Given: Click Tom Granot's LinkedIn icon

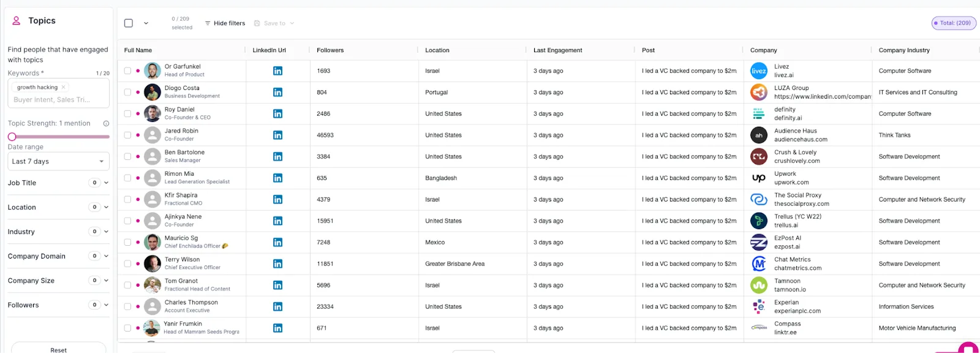Looking at the screenshot, I should click(x=277, y=286).
